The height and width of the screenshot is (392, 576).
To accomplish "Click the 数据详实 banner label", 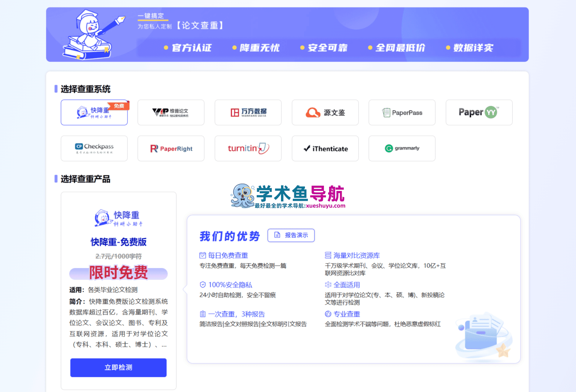I will pos(474,48).
